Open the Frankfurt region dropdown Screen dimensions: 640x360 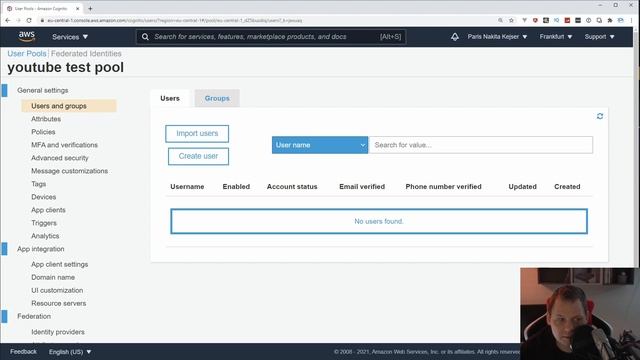[x=556, y=37]
